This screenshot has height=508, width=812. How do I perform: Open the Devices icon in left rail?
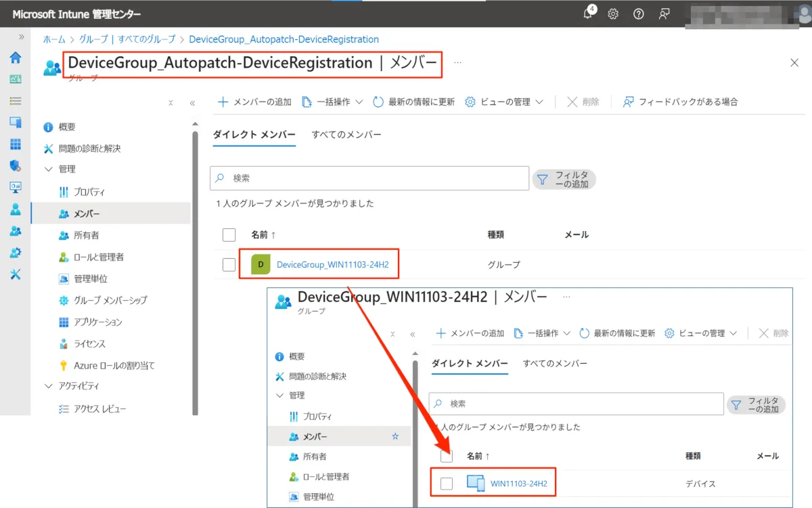pyautogui.click(x=15, y=122)
